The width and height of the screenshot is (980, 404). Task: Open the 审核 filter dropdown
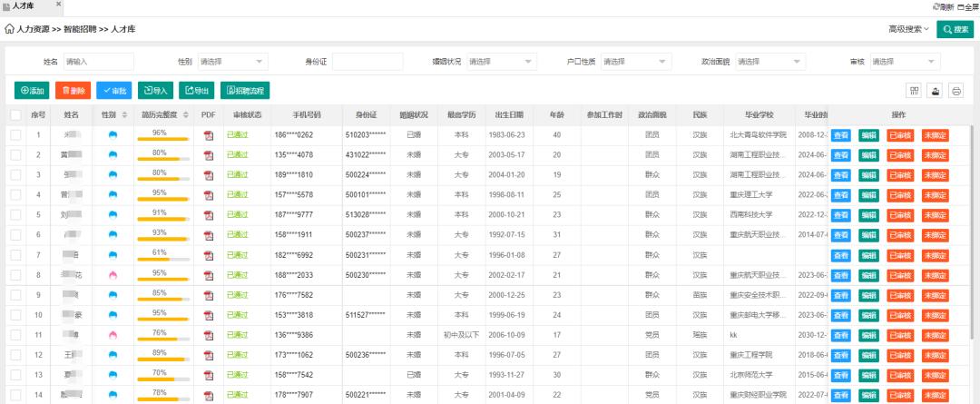(905, 62)
